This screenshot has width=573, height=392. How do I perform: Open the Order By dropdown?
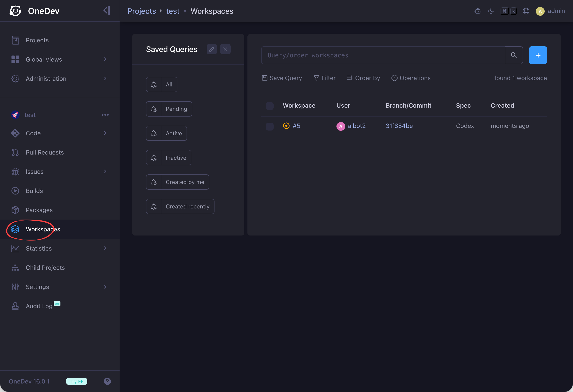click(x=363, y=78)
